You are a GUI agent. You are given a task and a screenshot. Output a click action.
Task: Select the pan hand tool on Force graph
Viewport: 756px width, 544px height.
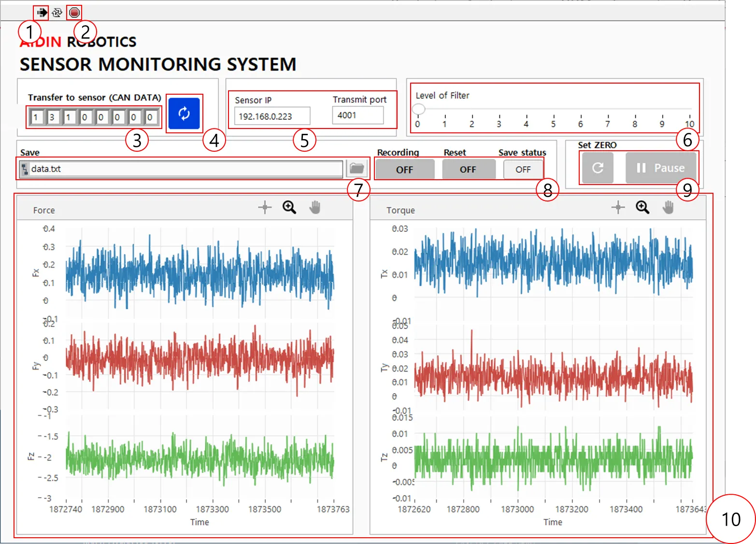(x=315, y=207)
